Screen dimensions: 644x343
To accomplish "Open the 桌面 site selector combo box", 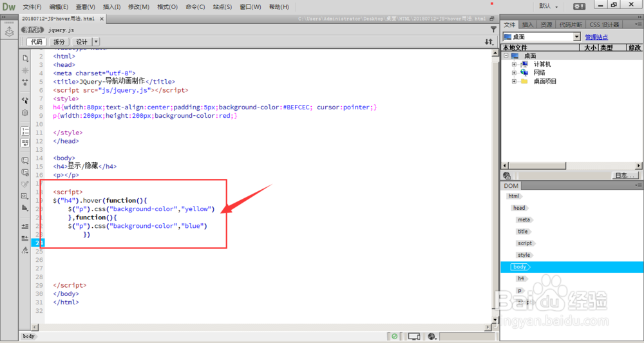I will 542,37.
